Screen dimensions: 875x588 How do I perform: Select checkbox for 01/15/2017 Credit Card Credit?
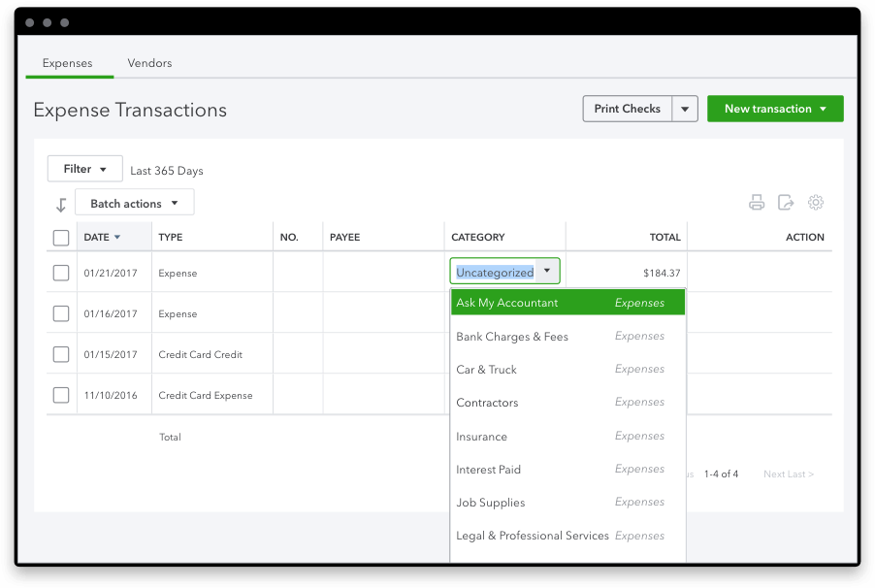[x=61, y=355]
